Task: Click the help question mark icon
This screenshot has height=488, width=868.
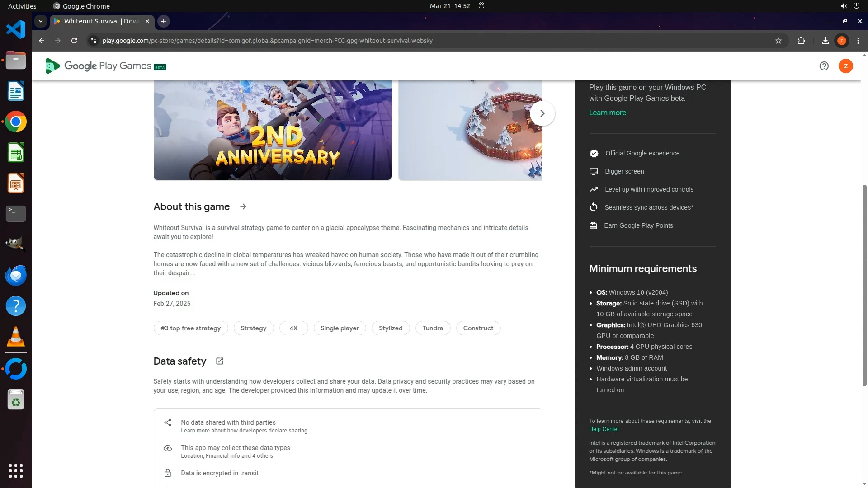Action: point(824,66)
